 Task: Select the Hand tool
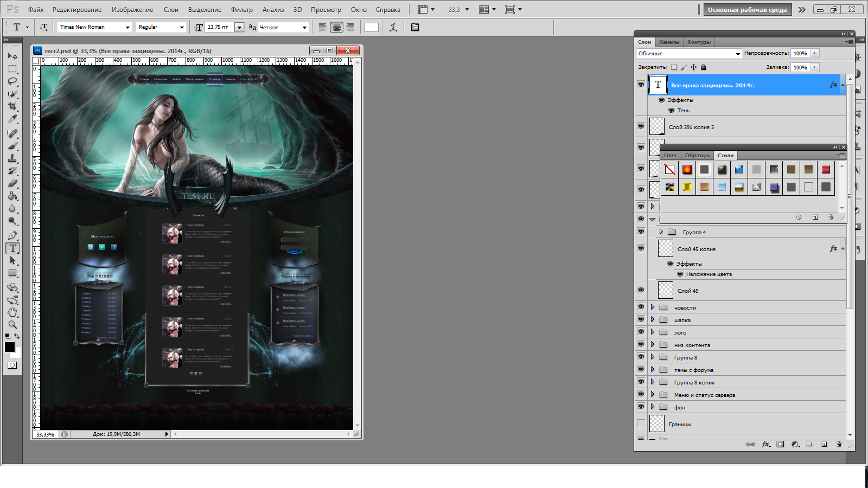(12, 312)
